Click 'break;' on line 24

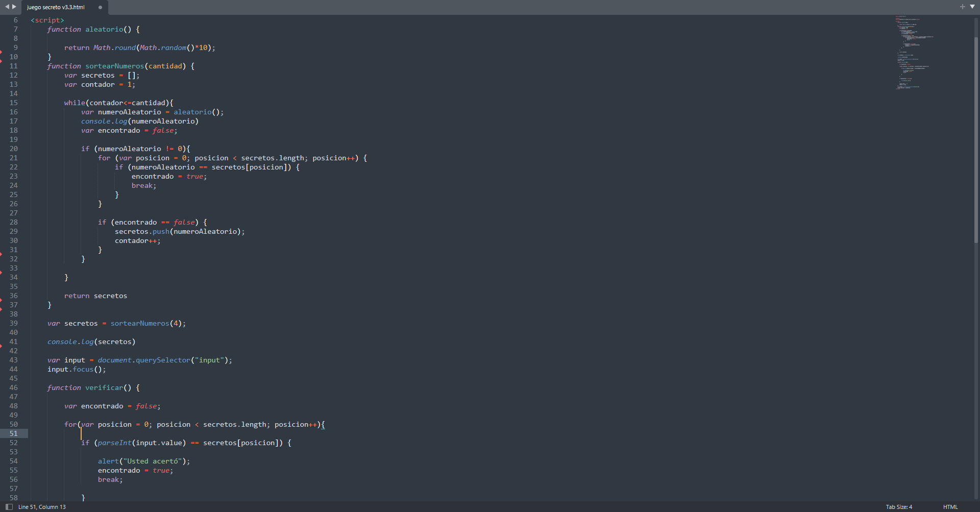[x=144, y=185]
